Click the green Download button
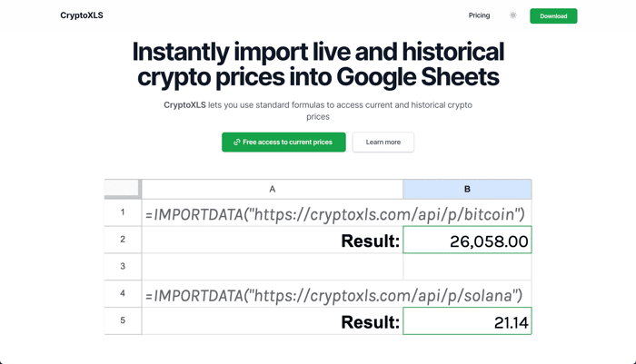 click(x=553, y=16)
